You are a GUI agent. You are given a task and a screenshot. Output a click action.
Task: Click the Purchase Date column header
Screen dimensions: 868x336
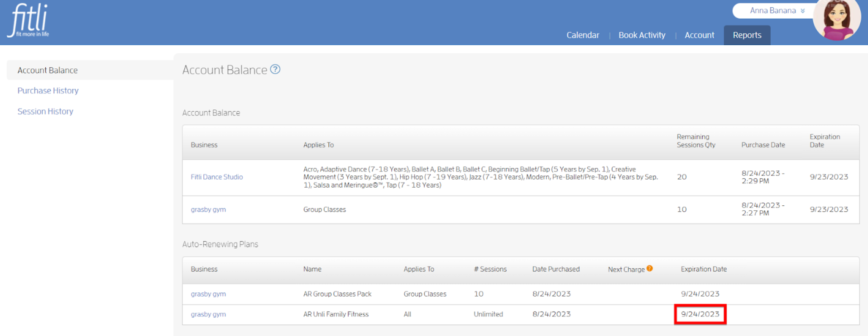(x=763, y=145)
